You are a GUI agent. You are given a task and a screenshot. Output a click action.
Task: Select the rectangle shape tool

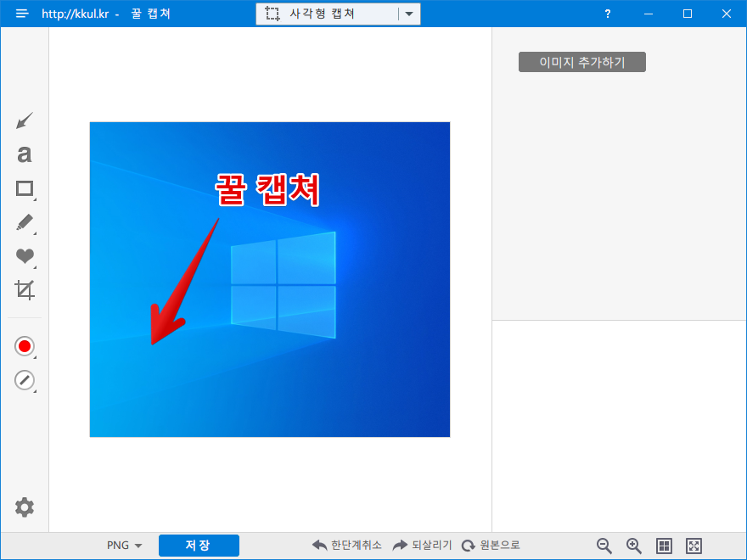[25, 189]
